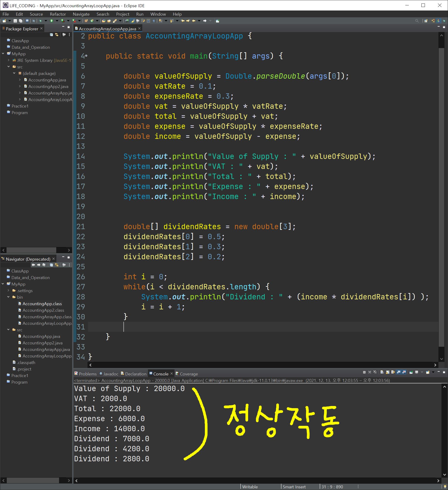Screen dimensions: 448x490
Task: Click the toolbar search magnifier icon
Action: (x=417, y=21)
